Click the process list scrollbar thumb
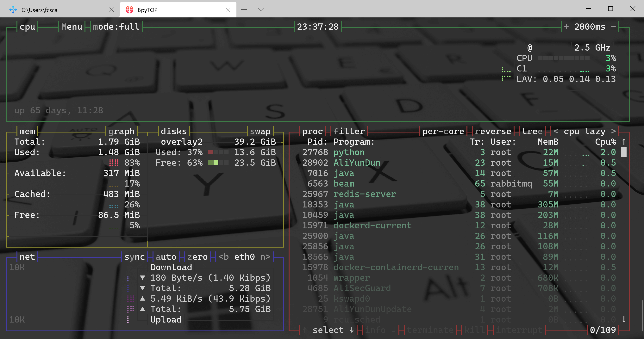Viewport: 644px width, 339px height. click(x=624, y=152)
